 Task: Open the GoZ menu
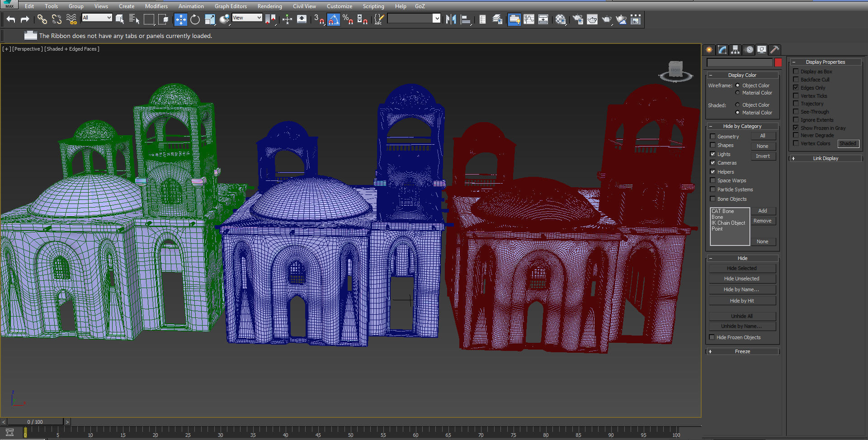420,6
